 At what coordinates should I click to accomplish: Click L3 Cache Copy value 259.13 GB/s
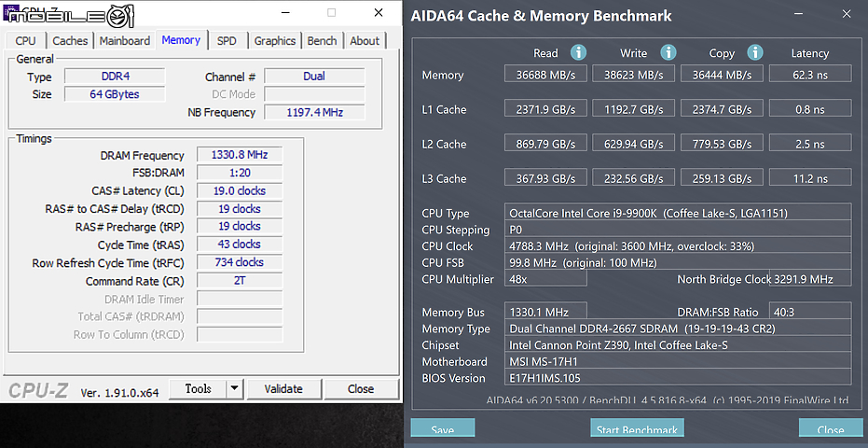[722, 178]
